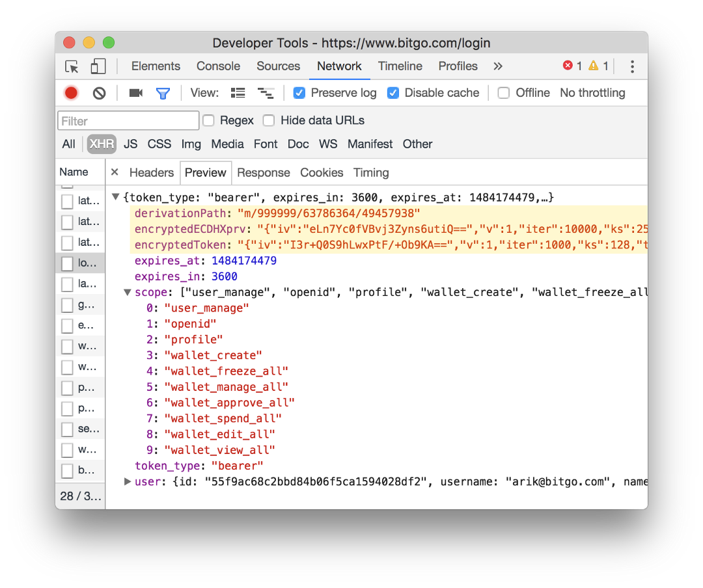The width and height of the screenshot is (703, 588).
Task: Tick the checkbox for the 'b…' request
Action: coord(67,470)
